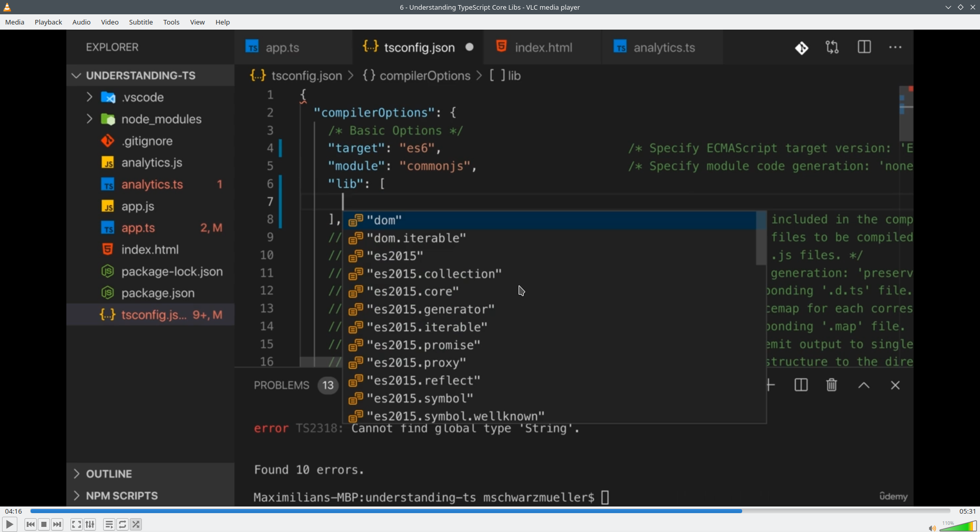Open app.ts from the explorer list
Screen dimensions: 980x532
(150, 228)
